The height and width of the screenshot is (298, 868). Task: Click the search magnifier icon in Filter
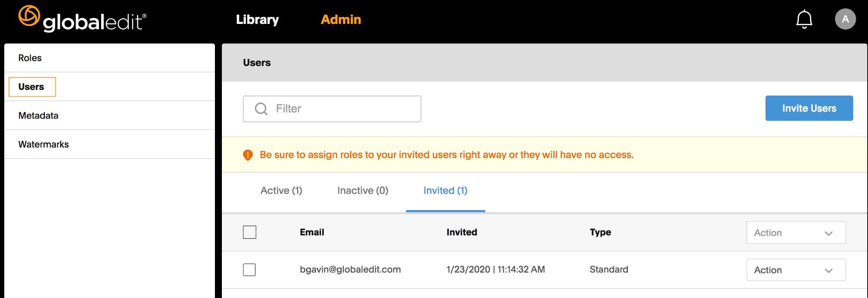(261, 109)
